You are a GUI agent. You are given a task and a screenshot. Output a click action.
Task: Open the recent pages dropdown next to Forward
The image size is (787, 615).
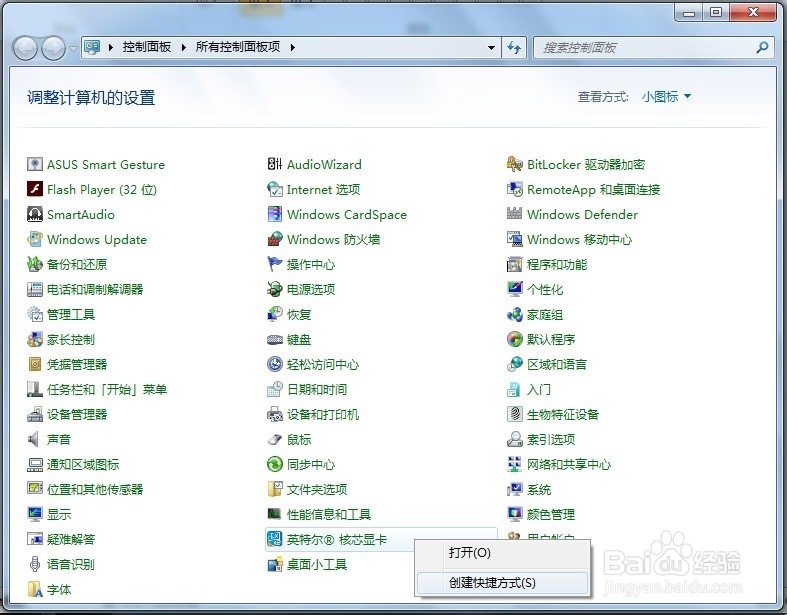click(73, 48)
